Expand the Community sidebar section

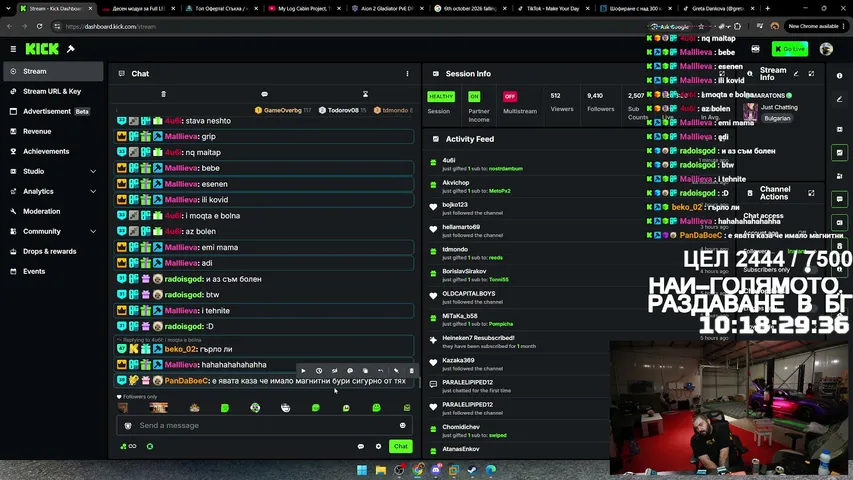(53, 231)
